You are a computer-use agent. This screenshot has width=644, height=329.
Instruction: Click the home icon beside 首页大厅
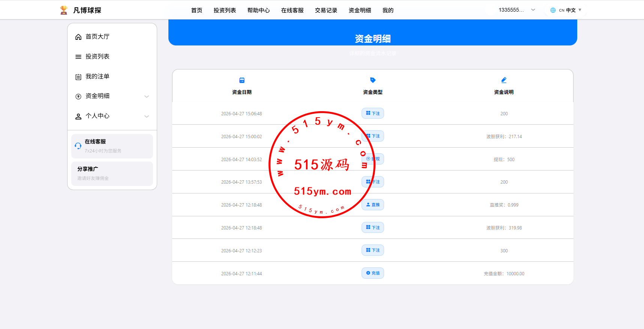[x=78, y=37]
